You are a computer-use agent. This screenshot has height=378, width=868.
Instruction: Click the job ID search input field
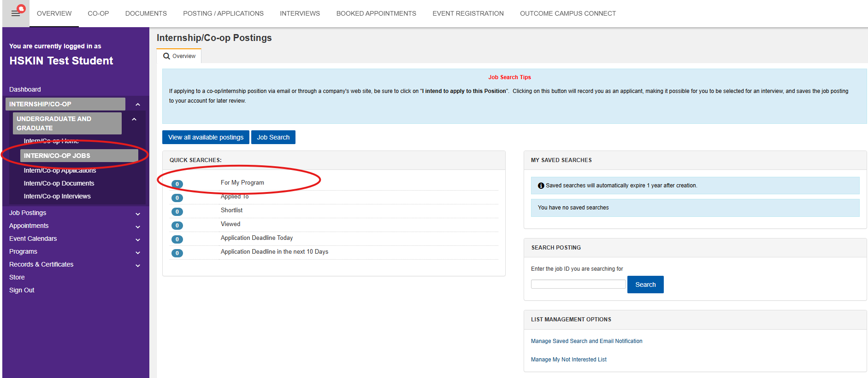pyautogui.click(x=578, y=284)
